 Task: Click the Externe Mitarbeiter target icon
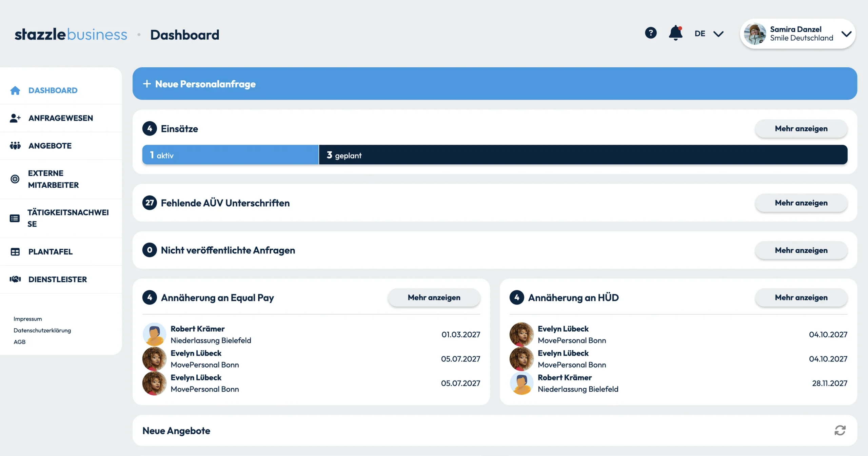[15, 179]
